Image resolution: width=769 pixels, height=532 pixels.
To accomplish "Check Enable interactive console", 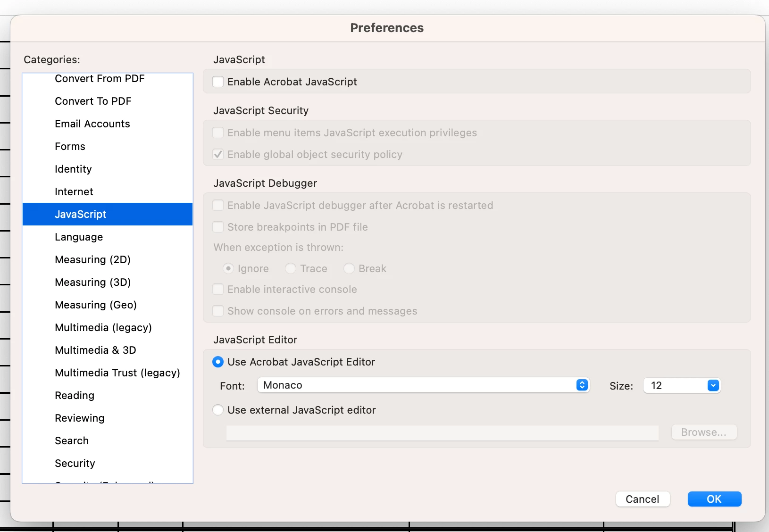I will (218, 289).
